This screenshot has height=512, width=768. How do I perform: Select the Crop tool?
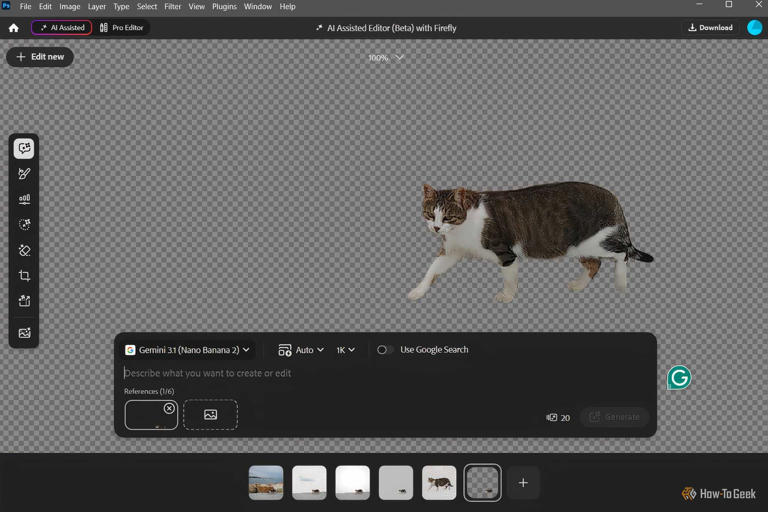tap(24, 275)
